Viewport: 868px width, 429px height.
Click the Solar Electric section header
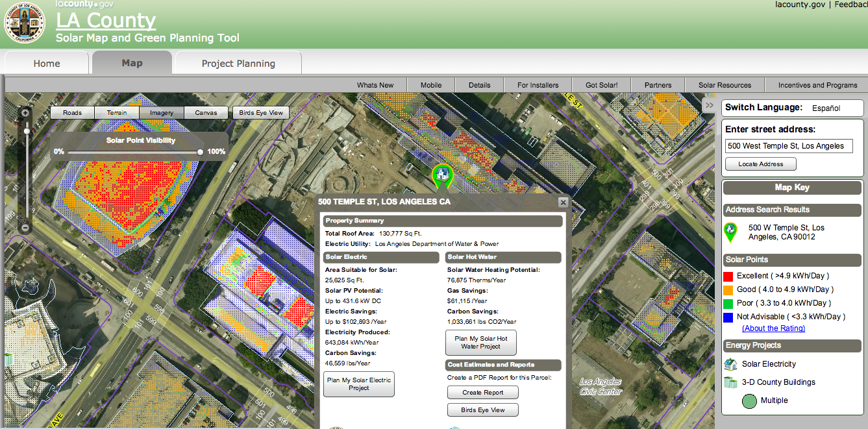(x=382, y=258)
